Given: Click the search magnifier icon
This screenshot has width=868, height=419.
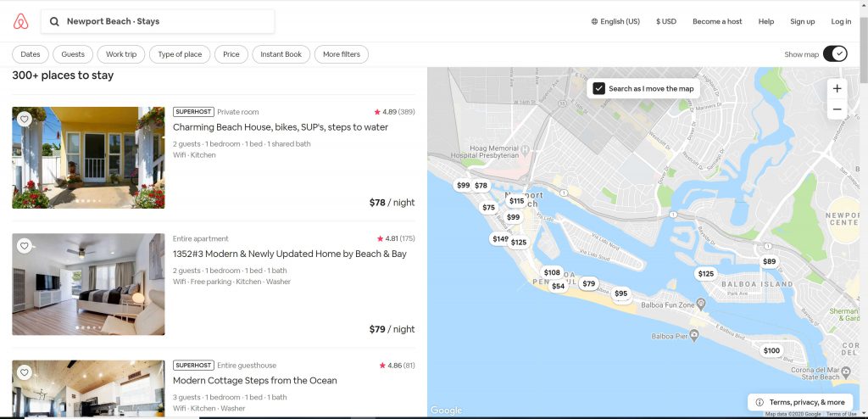Looking at the screenshot, I should point(54,21).
